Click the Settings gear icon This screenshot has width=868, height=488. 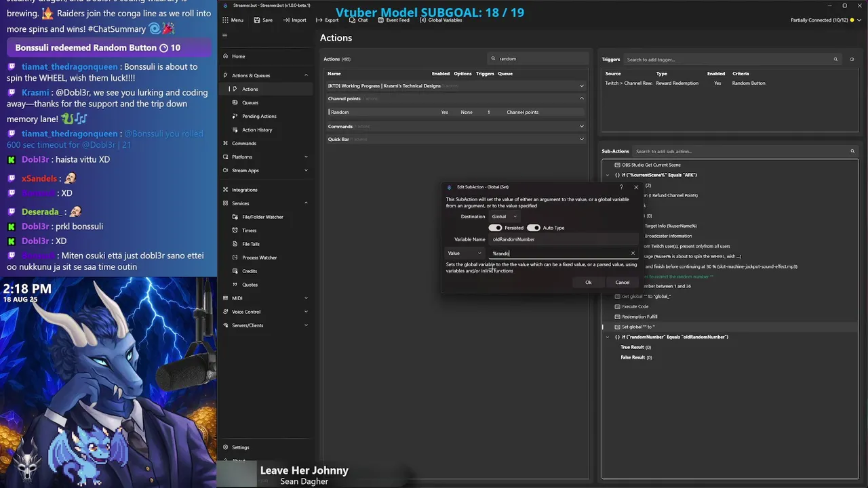[x=225, y=447]
